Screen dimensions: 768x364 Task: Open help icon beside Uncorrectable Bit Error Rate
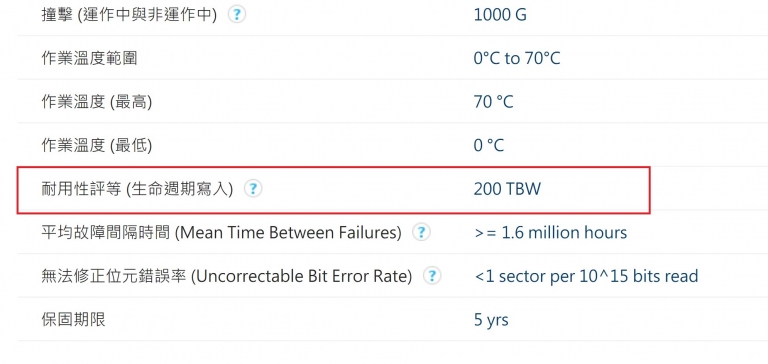pos(432,276)
